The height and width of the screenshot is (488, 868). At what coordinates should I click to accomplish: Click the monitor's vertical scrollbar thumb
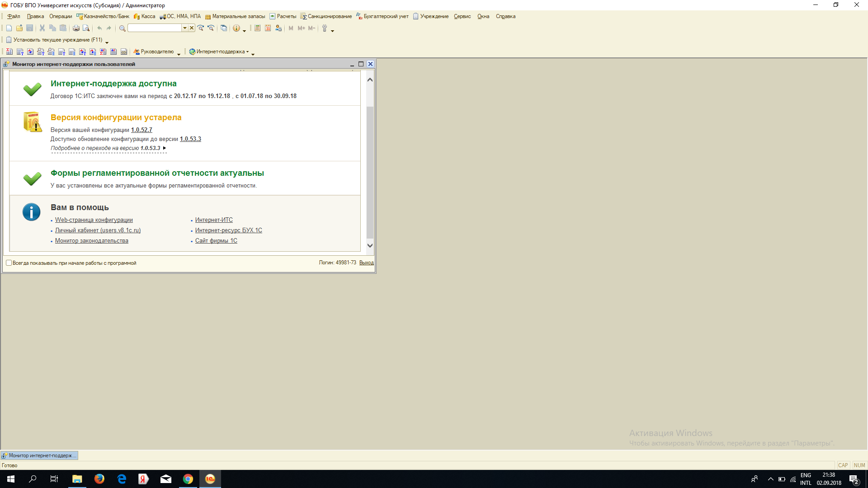(x=370, y=172)
